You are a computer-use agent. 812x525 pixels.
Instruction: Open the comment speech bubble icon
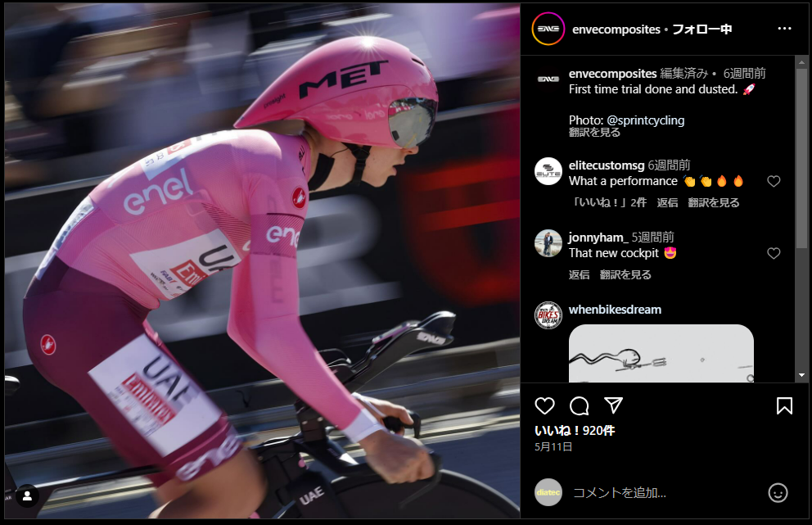click(579, 405)
